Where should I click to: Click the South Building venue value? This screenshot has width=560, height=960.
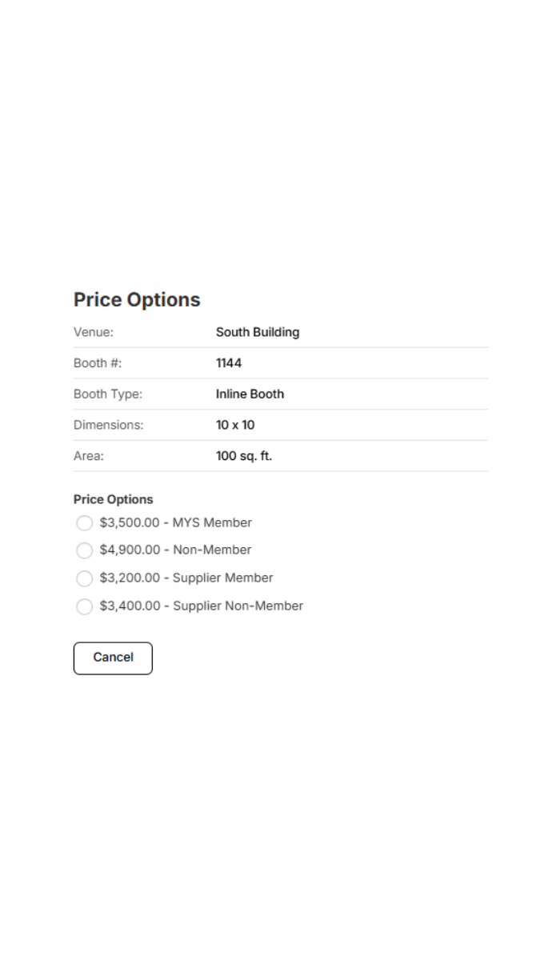point(258,332)
